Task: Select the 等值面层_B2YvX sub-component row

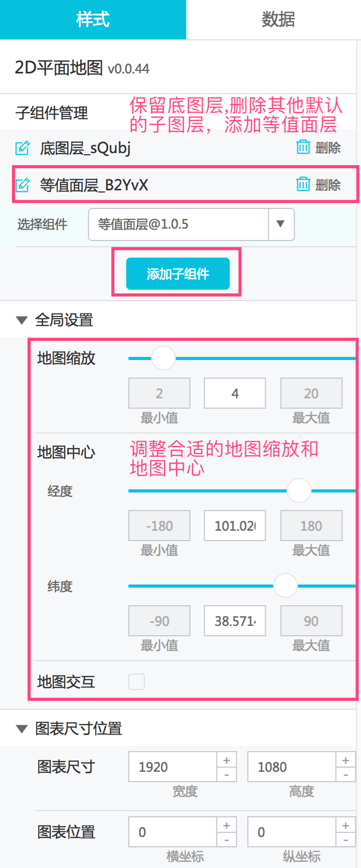Action: [185, 185]
